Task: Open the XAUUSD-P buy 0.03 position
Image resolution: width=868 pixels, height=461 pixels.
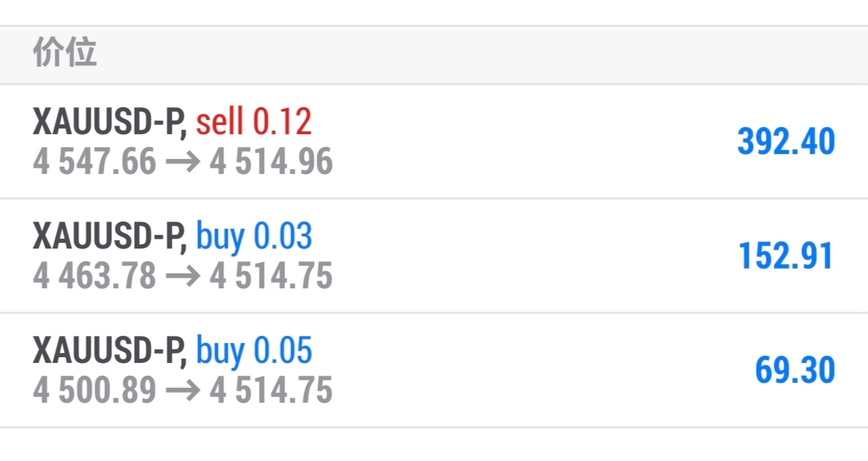Action: (x=434, y=256)
